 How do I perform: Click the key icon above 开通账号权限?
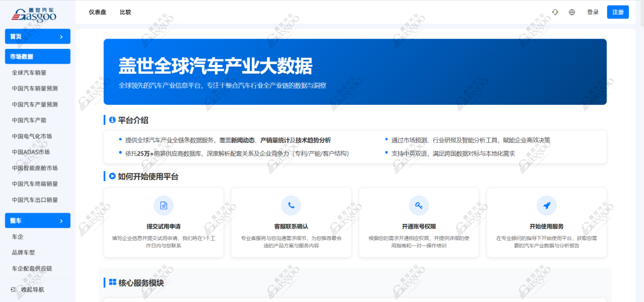pos(419,206)
